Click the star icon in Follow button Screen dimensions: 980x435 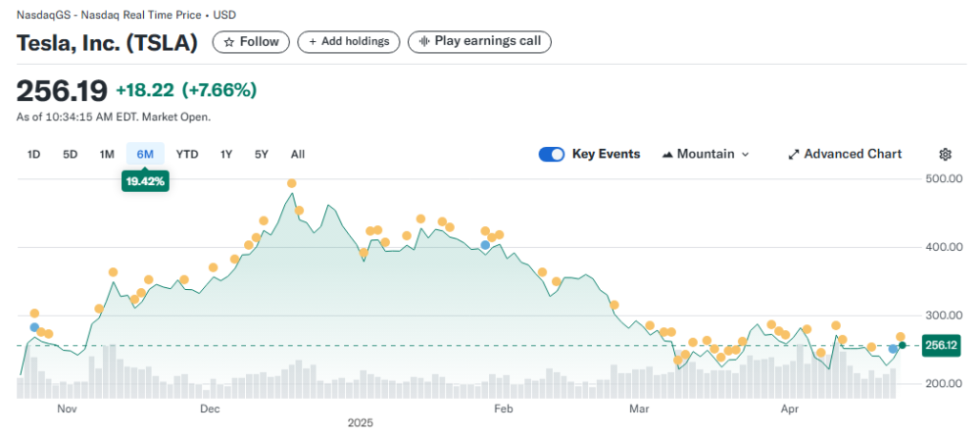coord(227,41)
